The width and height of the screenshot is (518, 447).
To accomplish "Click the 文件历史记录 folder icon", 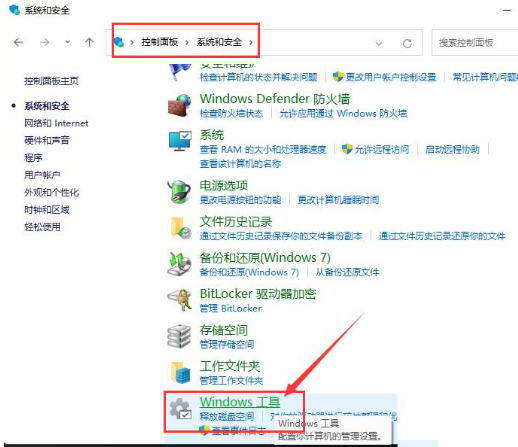I will (x=180, y=228).
